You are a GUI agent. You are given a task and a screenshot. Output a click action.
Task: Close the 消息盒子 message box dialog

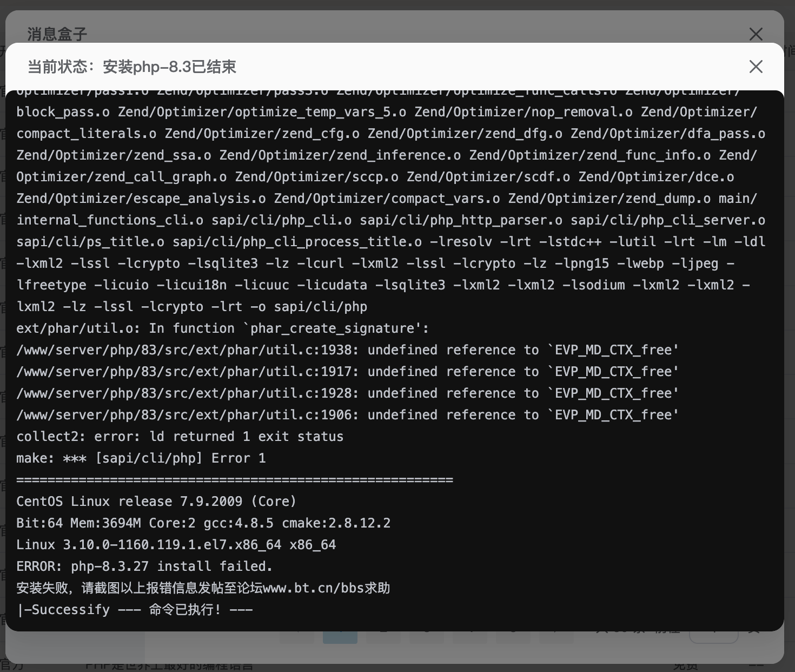point(756,34)
